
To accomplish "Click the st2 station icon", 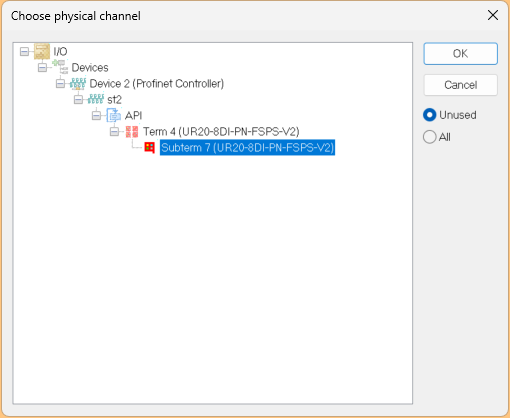I will [96, 99].
